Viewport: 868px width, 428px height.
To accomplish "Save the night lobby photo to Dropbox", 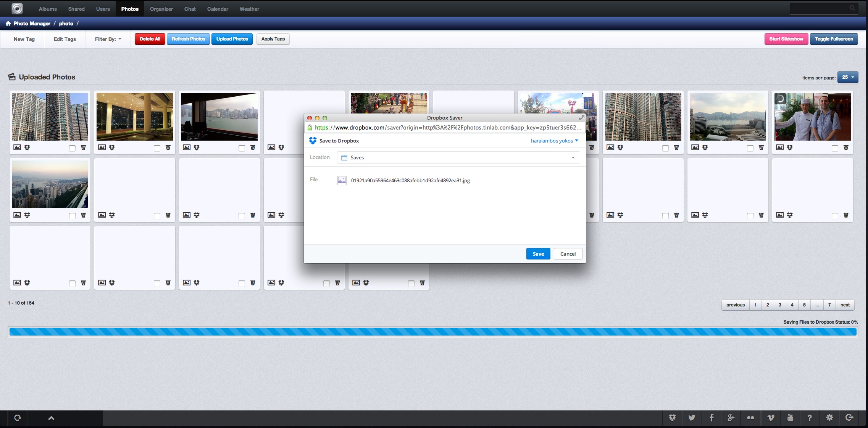I will (112, 148).
